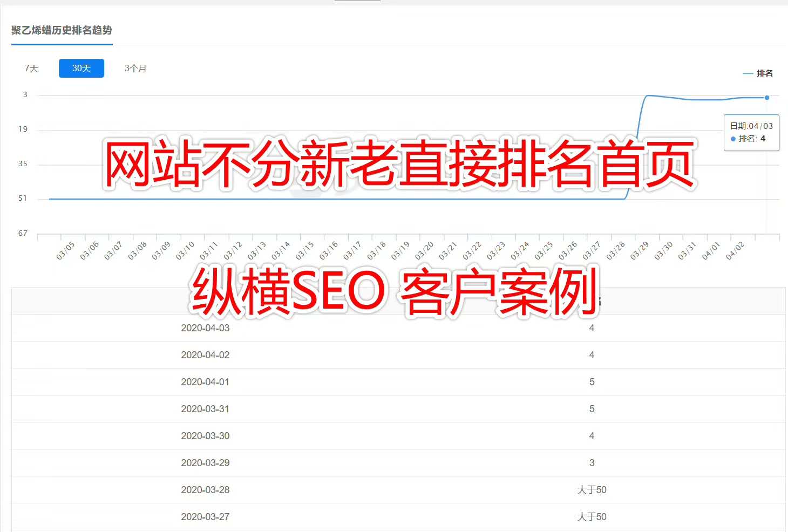Click rank value 3 in 2020-03-29 row
788x532 pixels.
click(x=592, y=463)
